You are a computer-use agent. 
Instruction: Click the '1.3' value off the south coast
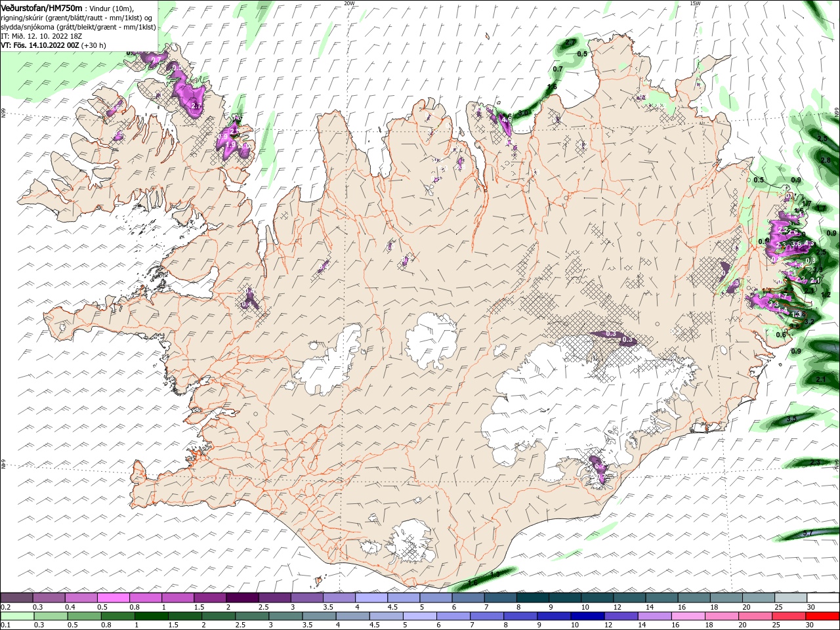(495, 574)
